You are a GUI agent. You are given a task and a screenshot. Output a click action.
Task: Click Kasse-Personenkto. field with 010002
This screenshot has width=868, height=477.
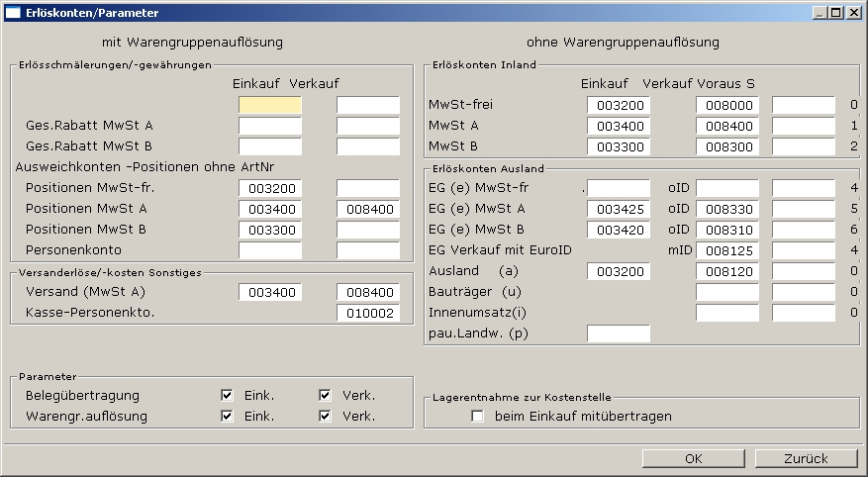(368, 313)
